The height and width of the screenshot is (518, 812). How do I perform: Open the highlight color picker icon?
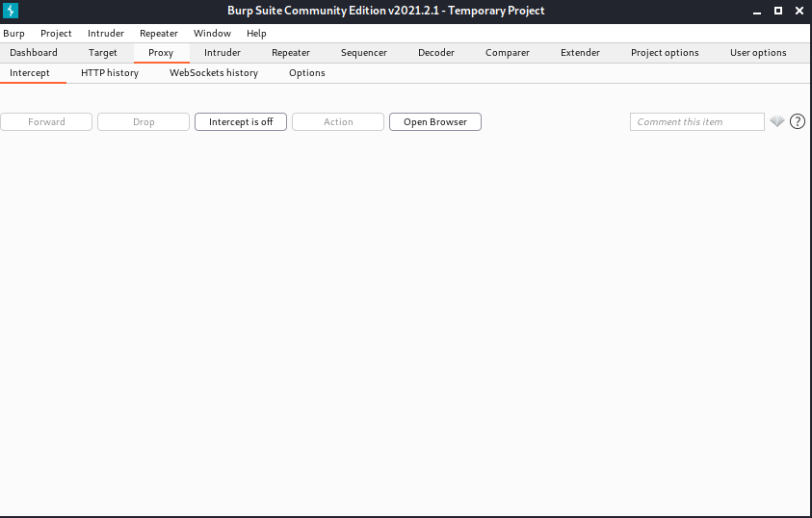(x=776, y=121)
